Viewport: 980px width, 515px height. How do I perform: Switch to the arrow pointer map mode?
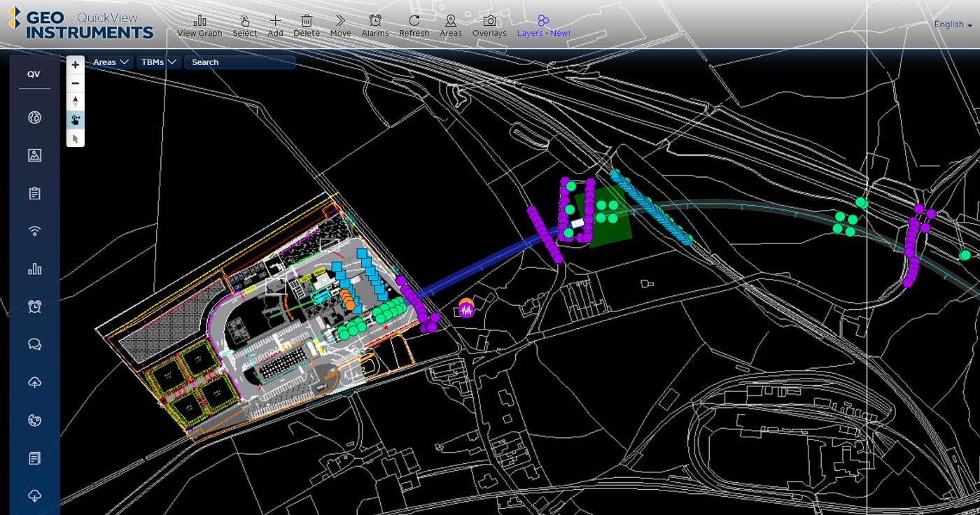(x=76, y=138)
